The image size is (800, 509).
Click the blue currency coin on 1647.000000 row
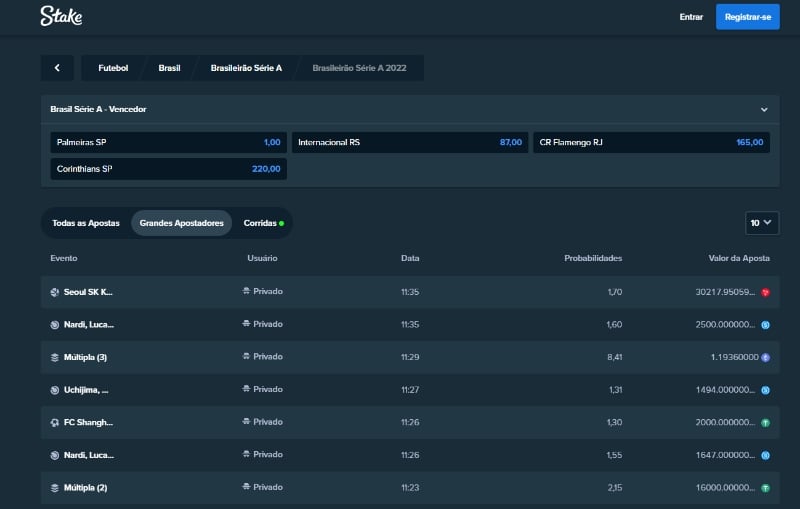[x=765, y=455]
